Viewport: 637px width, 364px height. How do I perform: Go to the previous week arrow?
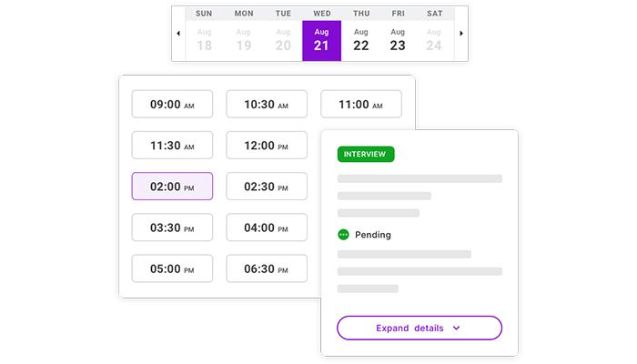pos(178,34)
